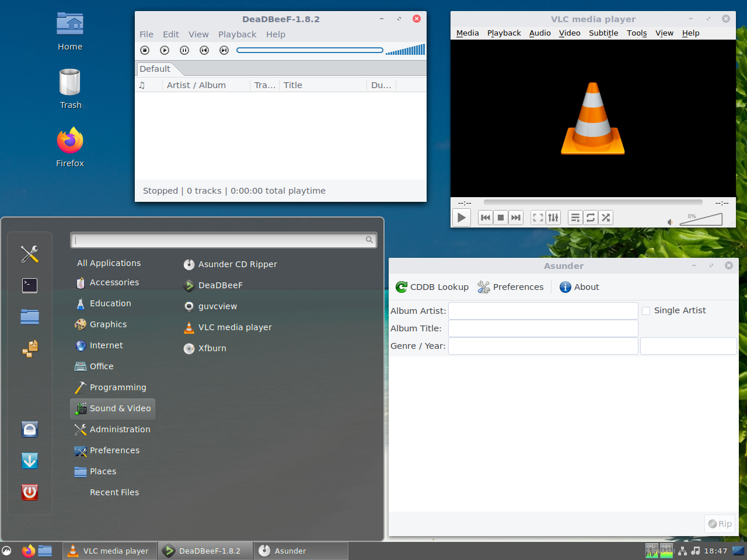Viewport: 747px width, 560px height.
Task: Click VLC next media button
Action: pos(516,218)
